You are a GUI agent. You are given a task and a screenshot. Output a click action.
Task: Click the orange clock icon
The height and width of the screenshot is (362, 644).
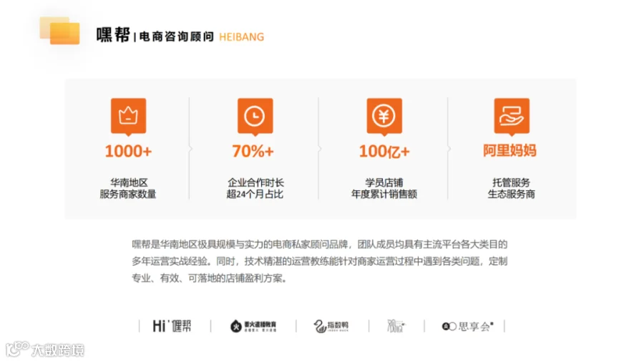tap(255, 117)
